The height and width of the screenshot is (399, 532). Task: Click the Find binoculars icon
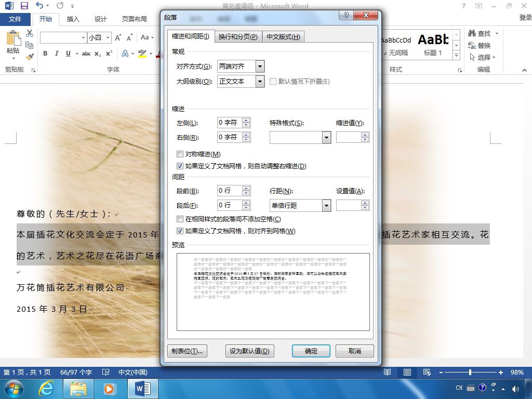click(x=472, y=33)
